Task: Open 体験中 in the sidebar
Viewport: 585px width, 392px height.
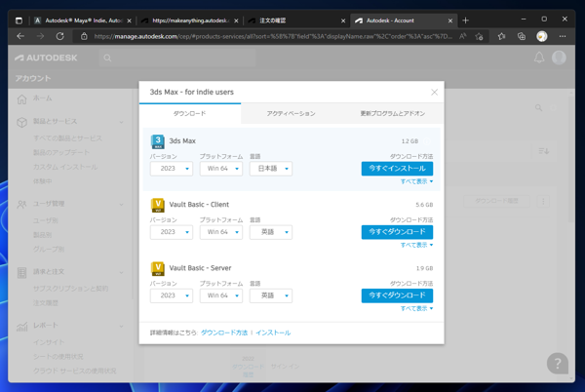Action: (43, 181)
